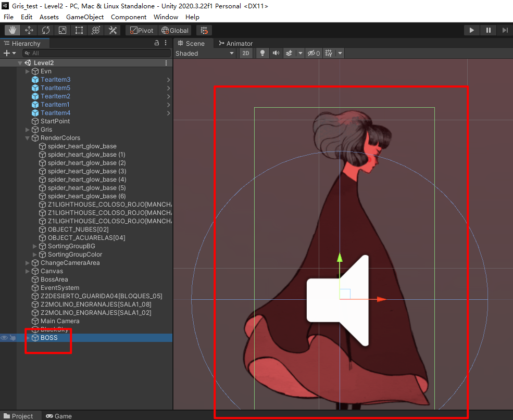Open TearItem5 prefab via arrow

pyautogui.click(x=168, y=88)
